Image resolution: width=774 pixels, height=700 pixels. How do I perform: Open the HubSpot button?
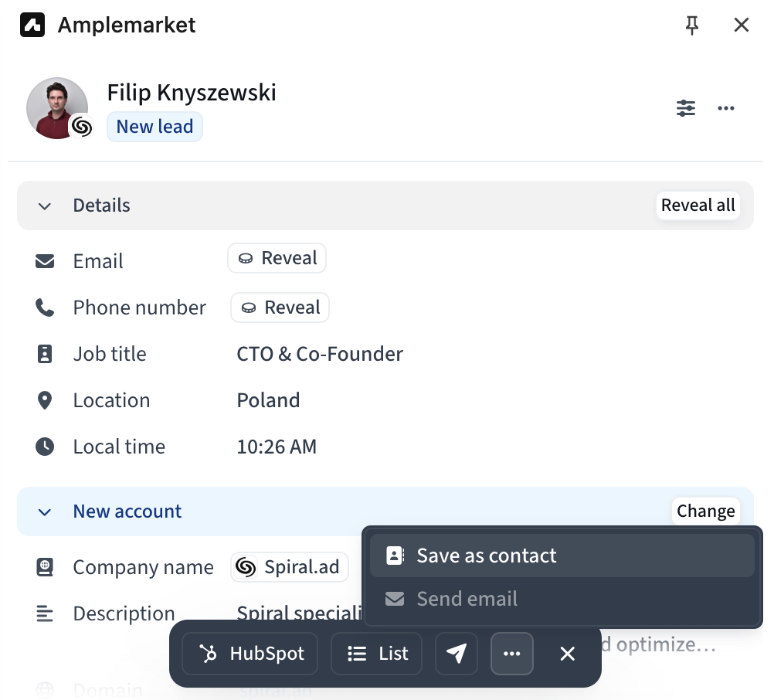[250, 653]
